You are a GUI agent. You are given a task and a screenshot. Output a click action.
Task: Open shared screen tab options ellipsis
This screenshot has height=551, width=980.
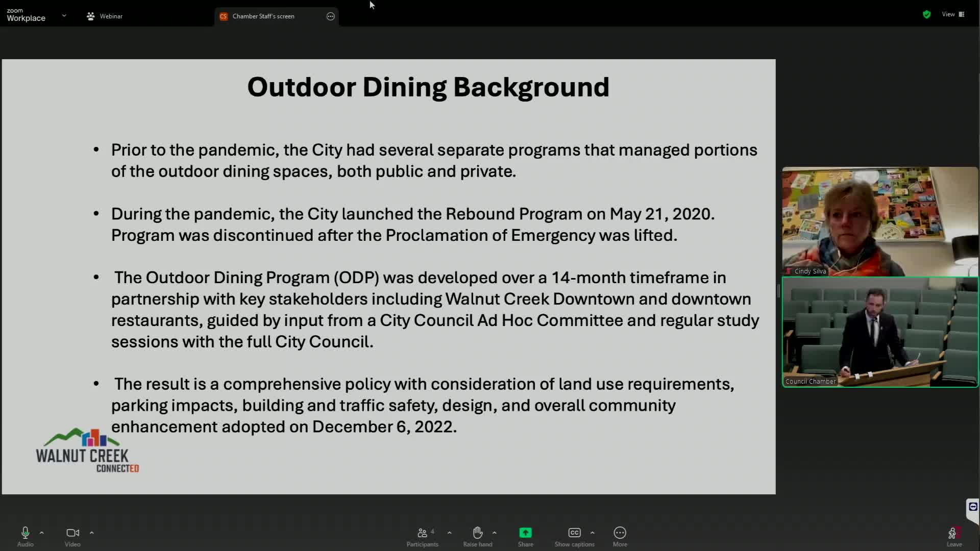click(331, 16)
